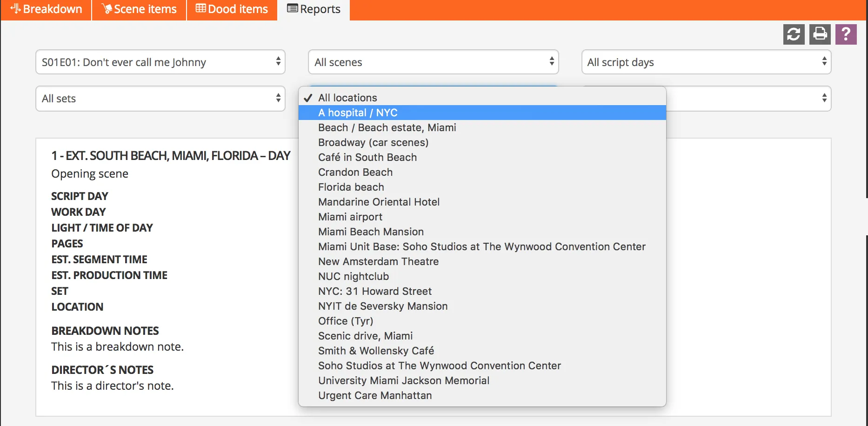
Task: Select Office (Tyr) location
Action: click(x=482, y=321)
